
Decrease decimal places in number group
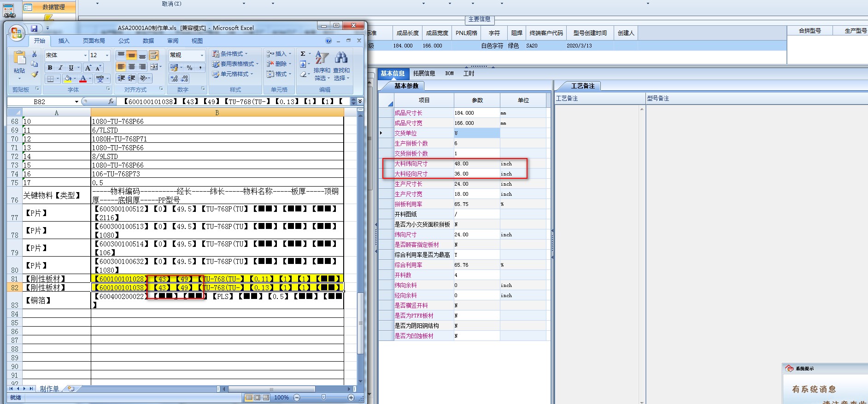pos(185,79)
